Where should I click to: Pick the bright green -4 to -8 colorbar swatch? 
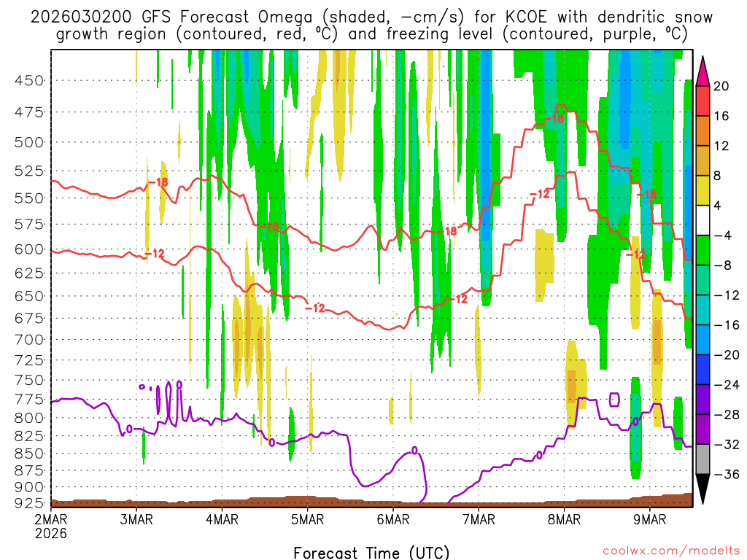coord(703,250)
